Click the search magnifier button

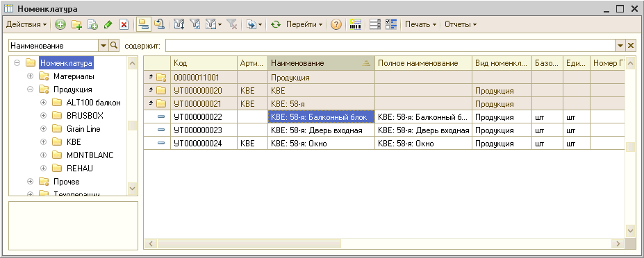pos(113,46)
